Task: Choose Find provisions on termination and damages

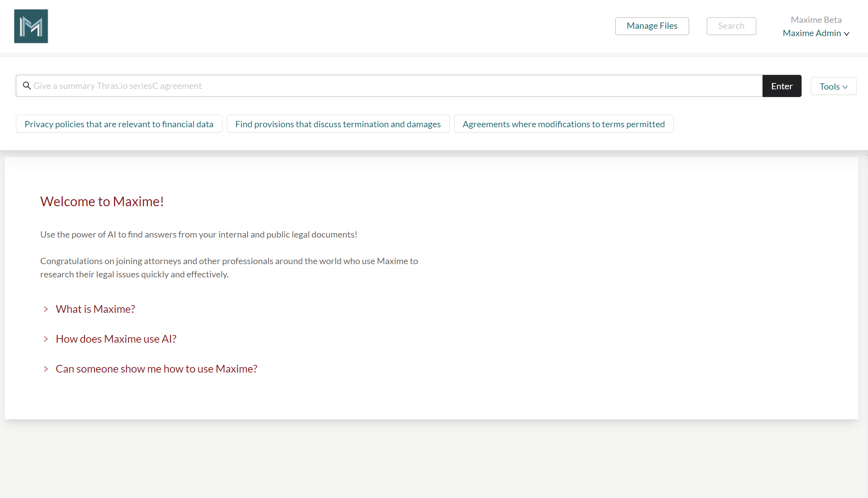Action: click(x=338, y=124)
